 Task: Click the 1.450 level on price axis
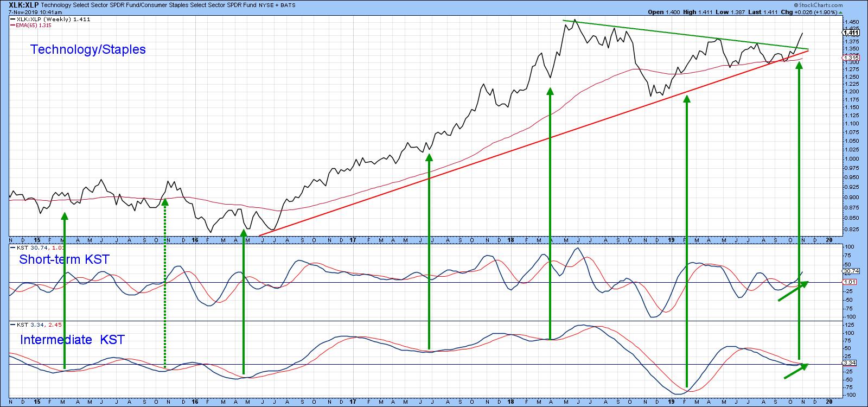[851, 21]
